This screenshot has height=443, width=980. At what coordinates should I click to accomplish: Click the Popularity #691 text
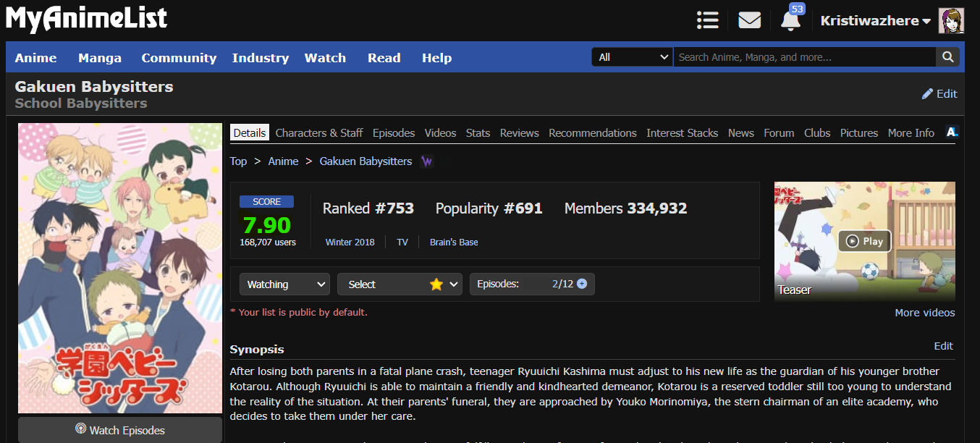pos(489,208)
